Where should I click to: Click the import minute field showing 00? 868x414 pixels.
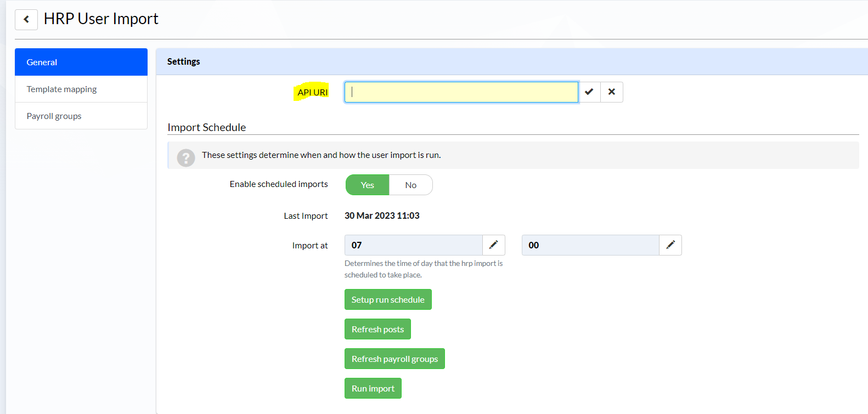590,245
